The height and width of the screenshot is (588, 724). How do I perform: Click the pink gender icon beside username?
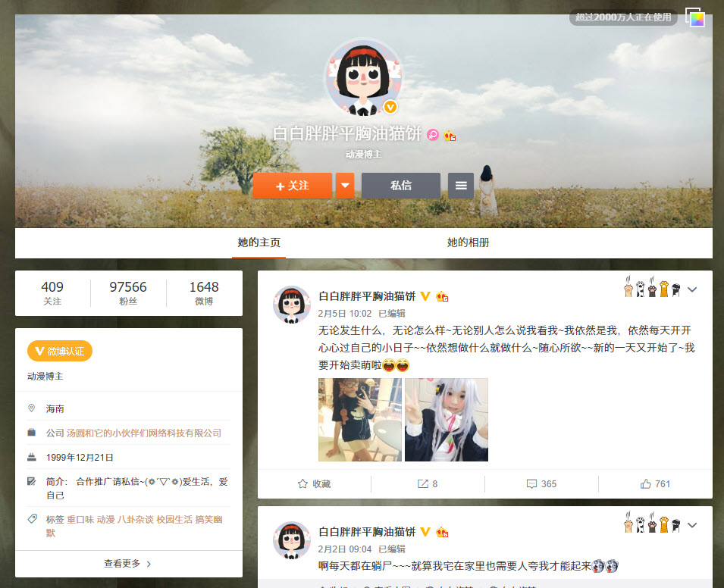(x=432, y=135)
